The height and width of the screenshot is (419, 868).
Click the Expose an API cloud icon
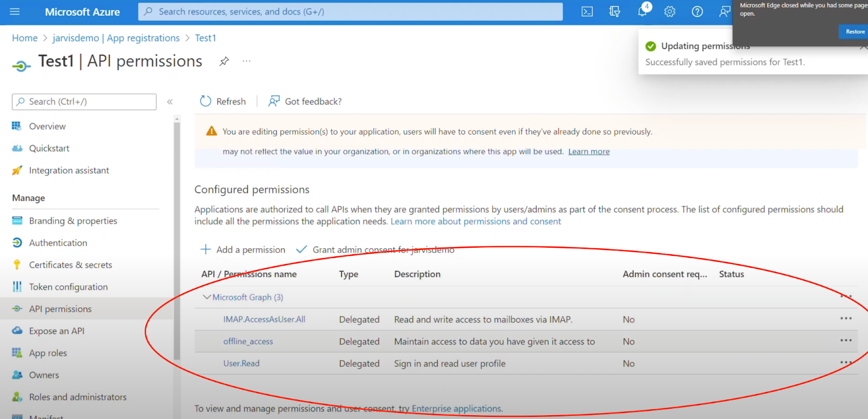[x=17, y=331]
